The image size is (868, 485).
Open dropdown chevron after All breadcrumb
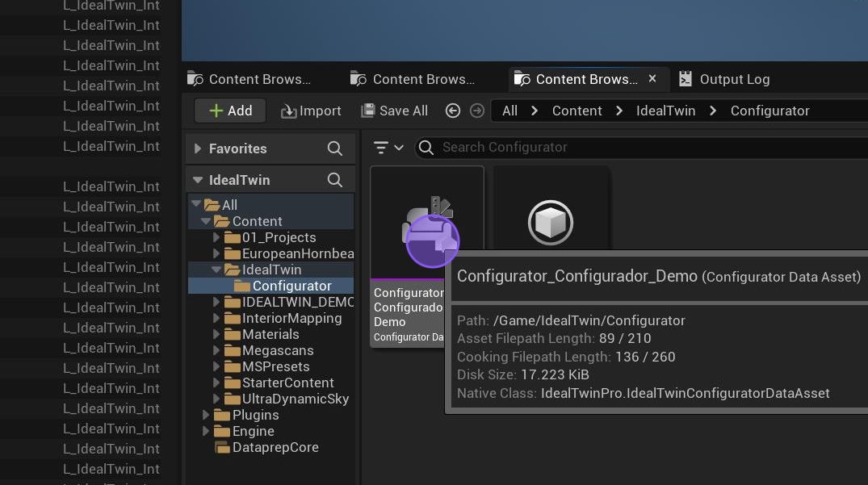535,111
